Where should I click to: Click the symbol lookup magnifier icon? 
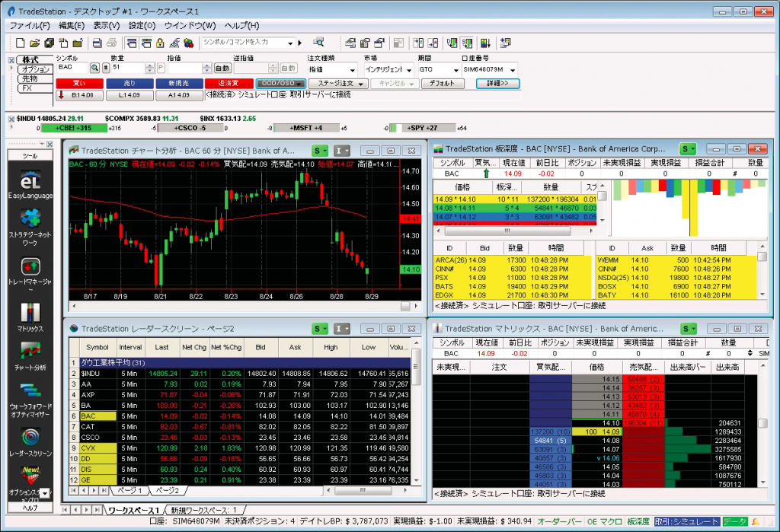[95, 68]
